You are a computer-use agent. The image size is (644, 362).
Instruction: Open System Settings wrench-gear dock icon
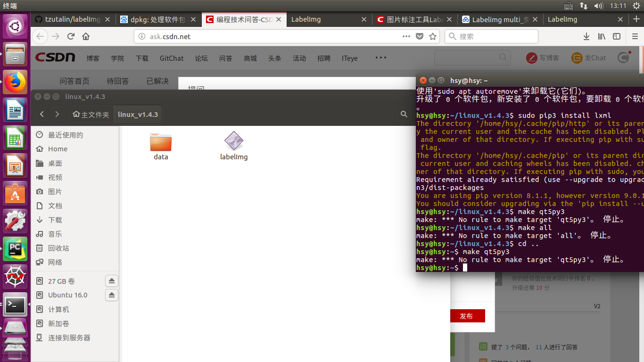(x=15, y=222)
